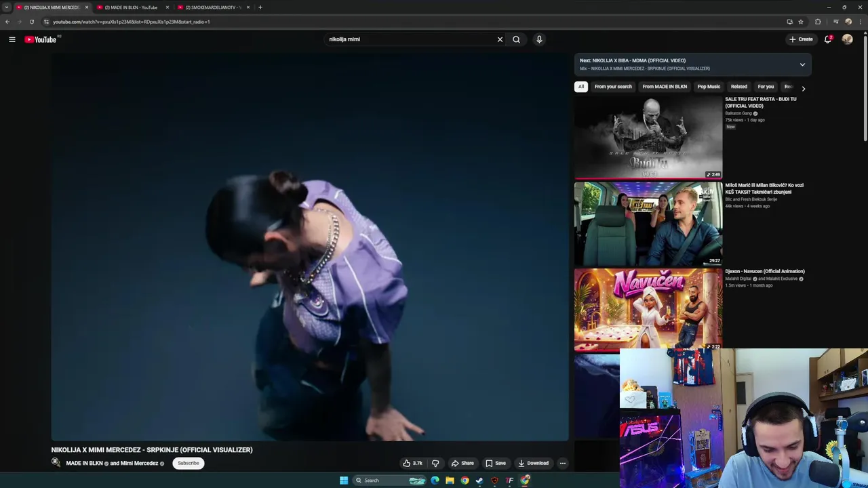Open the YouTube account avatar menu
The width and height of the screenshot is (868, 488).
(x=847, y=39)
